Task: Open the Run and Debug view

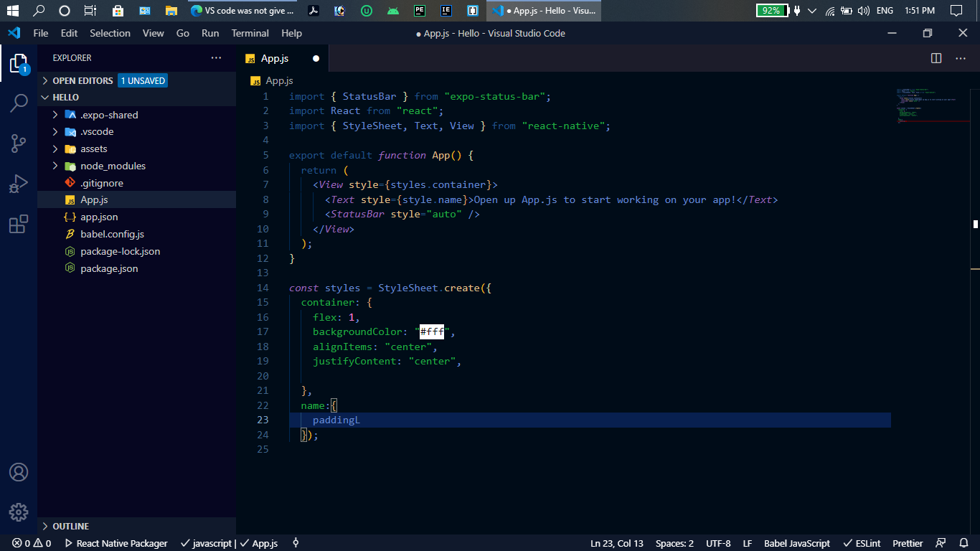Action: 18,183
